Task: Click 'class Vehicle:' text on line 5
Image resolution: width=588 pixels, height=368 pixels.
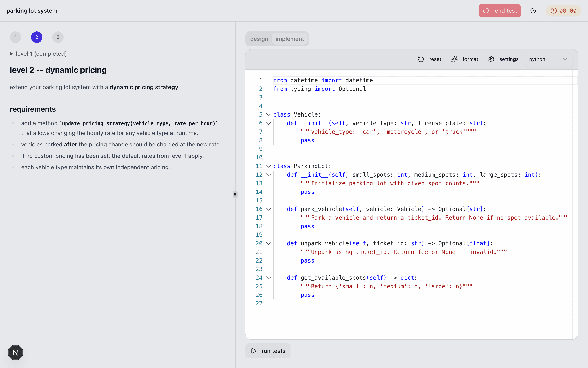Action: [297, 115]
